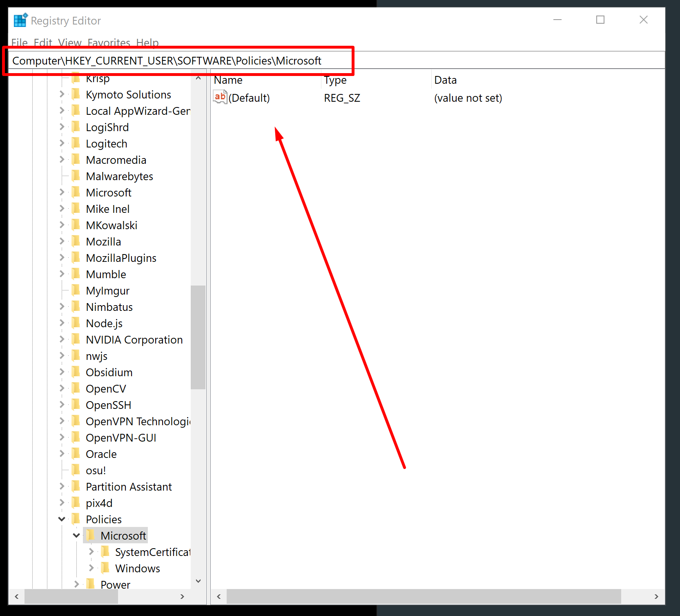Click tree pane horizontal scroll left arrow
The image size is (680, 616).
click(x=16, y=596)
